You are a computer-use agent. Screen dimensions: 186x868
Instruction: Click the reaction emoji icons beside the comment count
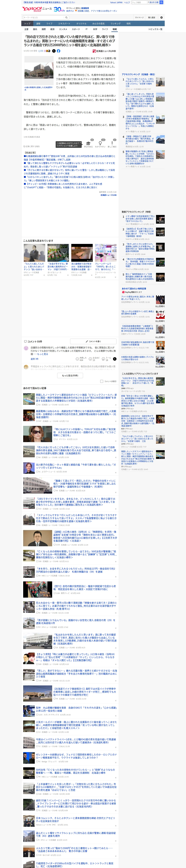tap(47, 51)
